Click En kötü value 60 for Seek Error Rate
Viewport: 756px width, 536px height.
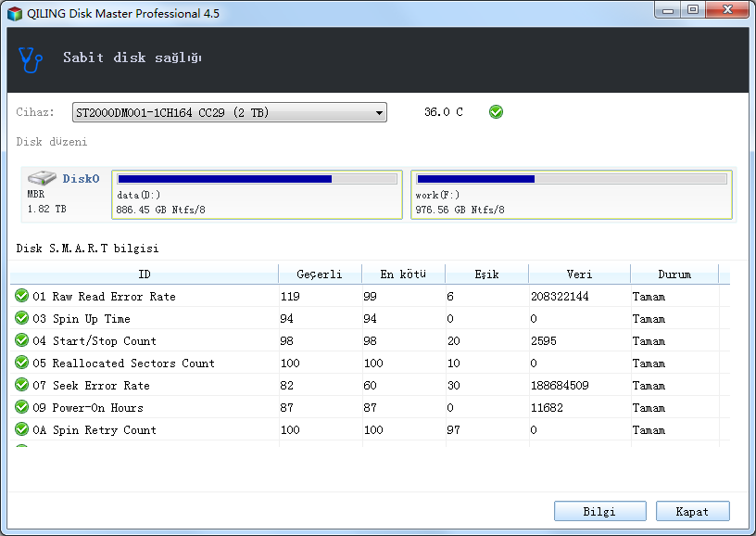coord(370,385)
